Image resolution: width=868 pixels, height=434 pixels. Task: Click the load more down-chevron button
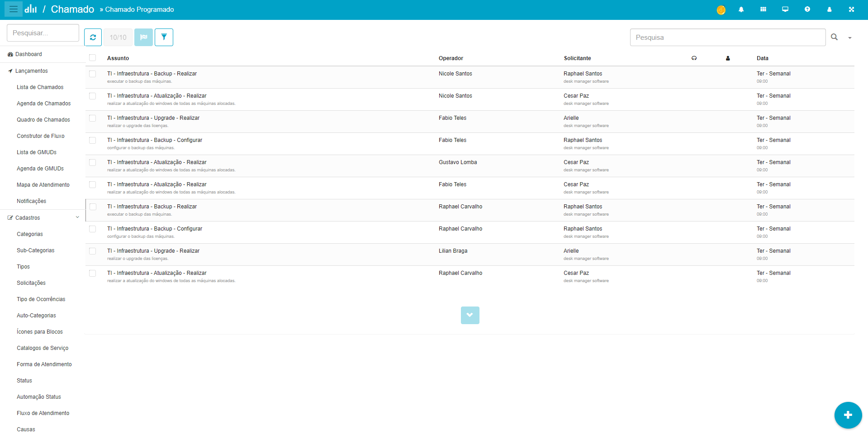[470, 315]
